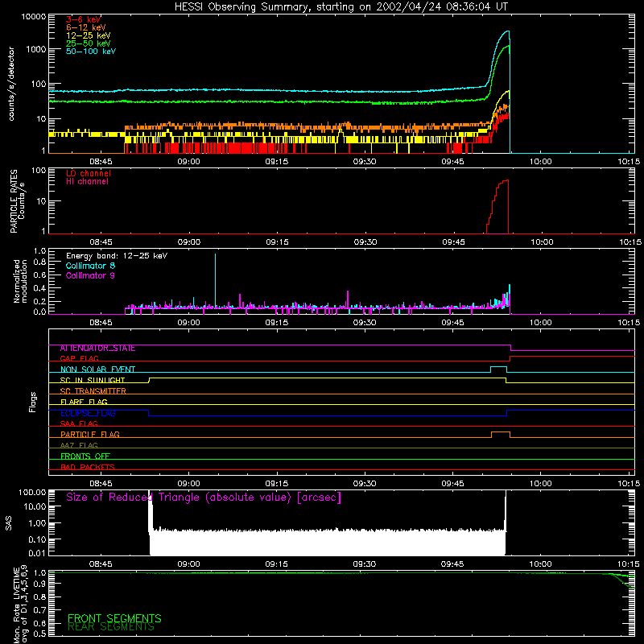The height and width of the screenshot is (644, 644).
Task: Click the Flags axis label
Action: point(32,402)
